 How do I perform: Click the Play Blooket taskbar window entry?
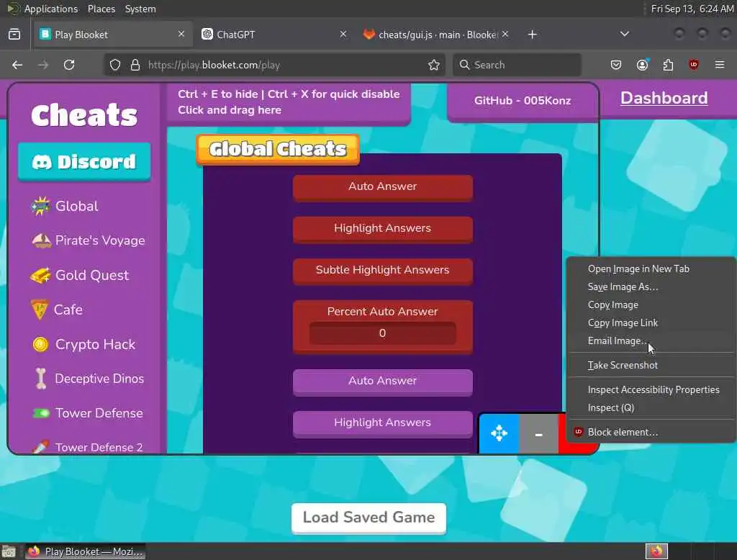point(86,551)
